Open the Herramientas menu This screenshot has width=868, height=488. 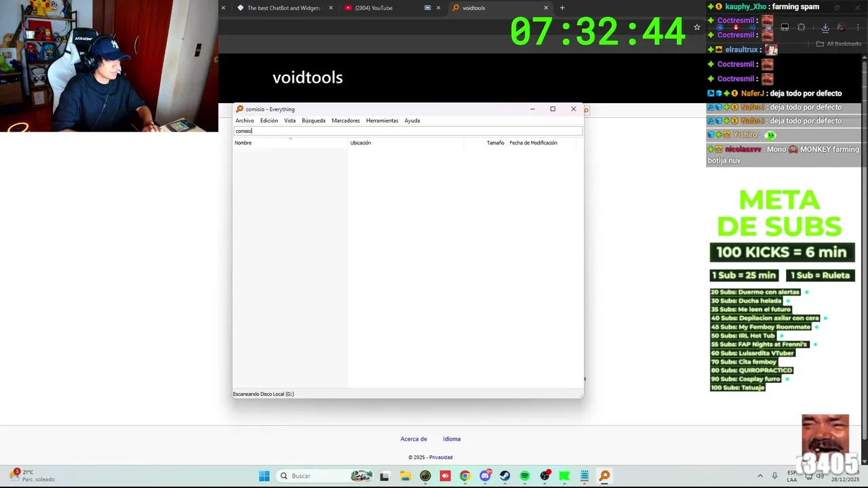tap(382, 121)
